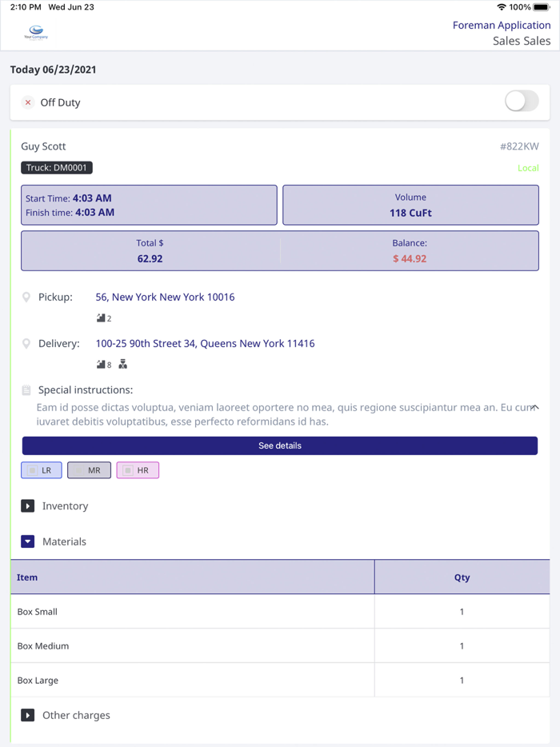Viewport: 560px width, 747px height.
Task: Tap the company logo in the header
Action: click(x=36, y=33)
